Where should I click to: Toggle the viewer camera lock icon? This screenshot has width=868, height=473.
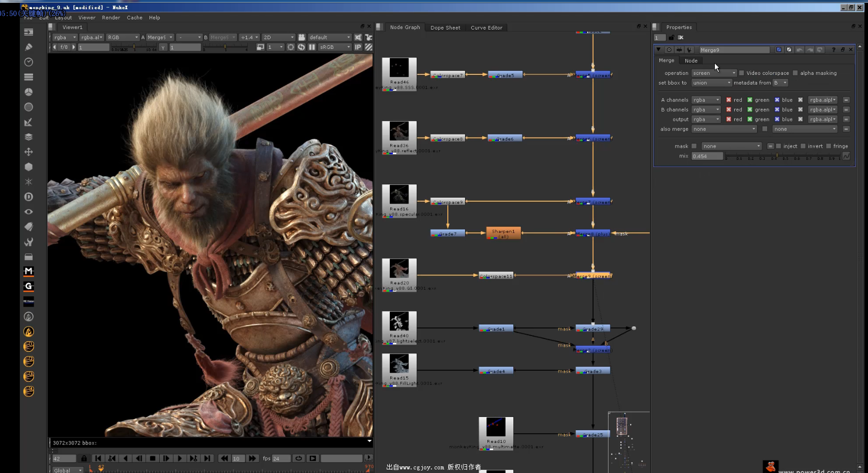pyautogui.click(x=302, y=37)
